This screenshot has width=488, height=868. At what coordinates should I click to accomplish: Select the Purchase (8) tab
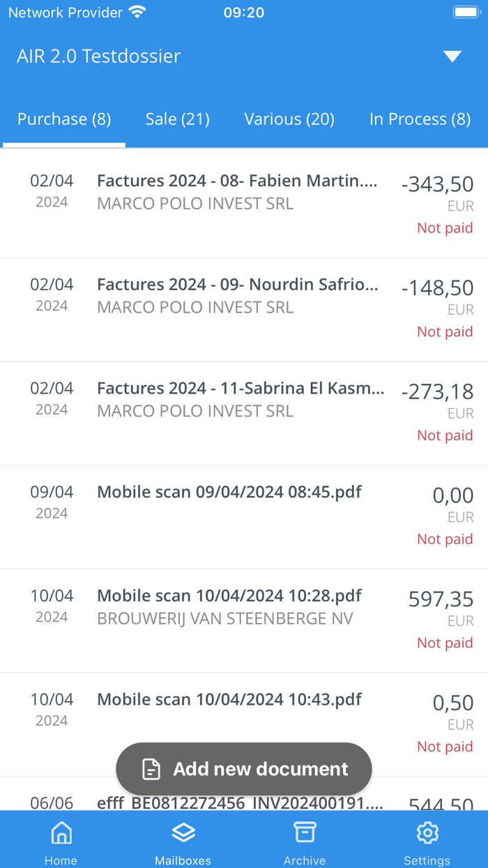pos(64,119)
